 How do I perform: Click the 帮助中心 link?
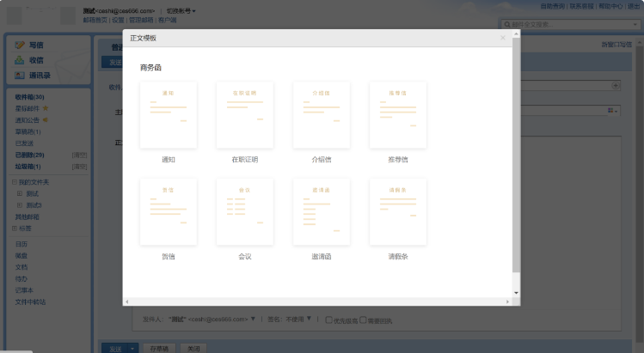610,5
